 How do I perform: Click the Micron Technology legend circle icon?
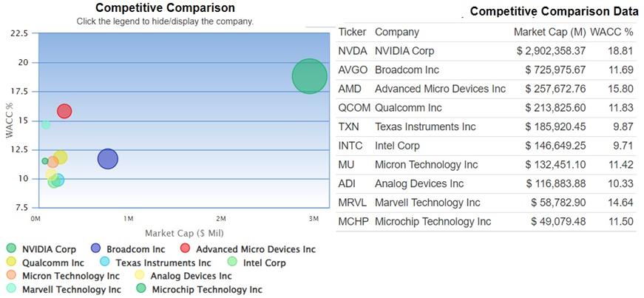point(11,276)
